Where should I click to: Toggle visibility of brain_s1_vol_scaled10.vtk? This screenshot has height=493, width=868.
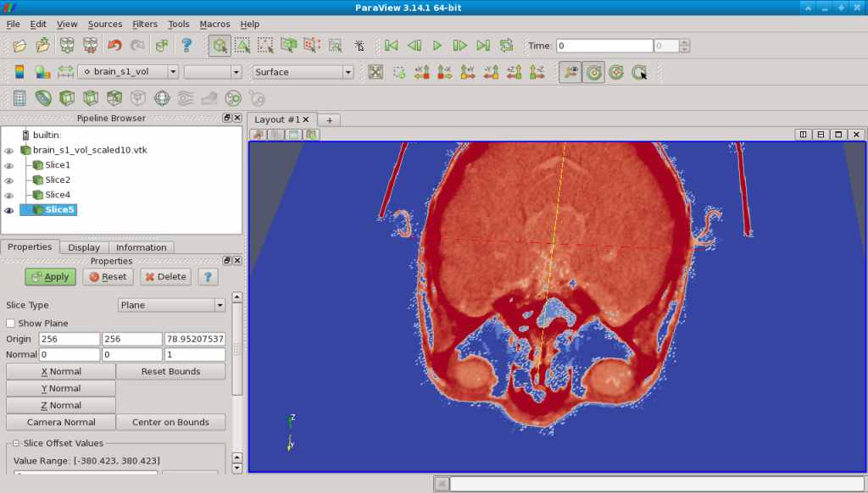pyautogui.click(x=9, y=151)
